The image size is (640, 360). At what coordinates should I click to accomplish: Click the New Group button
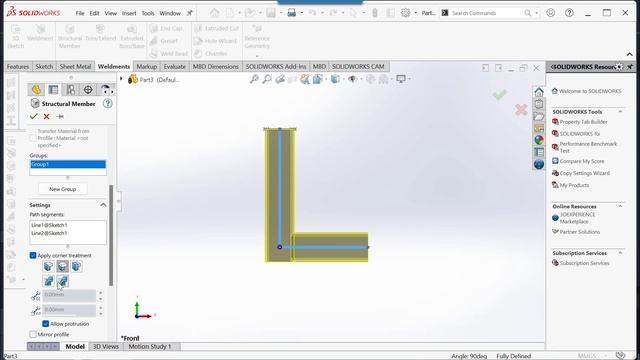tap(62, 189)
